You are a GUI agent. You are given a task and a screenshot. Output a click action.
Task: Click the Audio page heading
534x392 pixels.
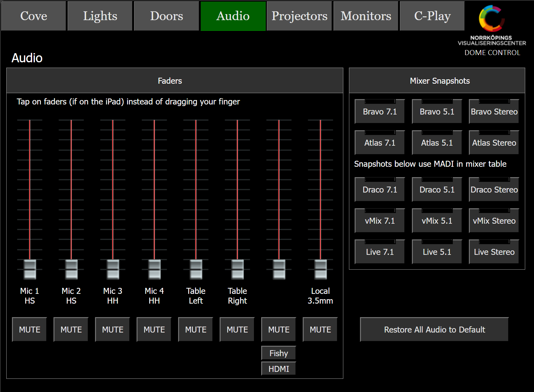[27, 58]
